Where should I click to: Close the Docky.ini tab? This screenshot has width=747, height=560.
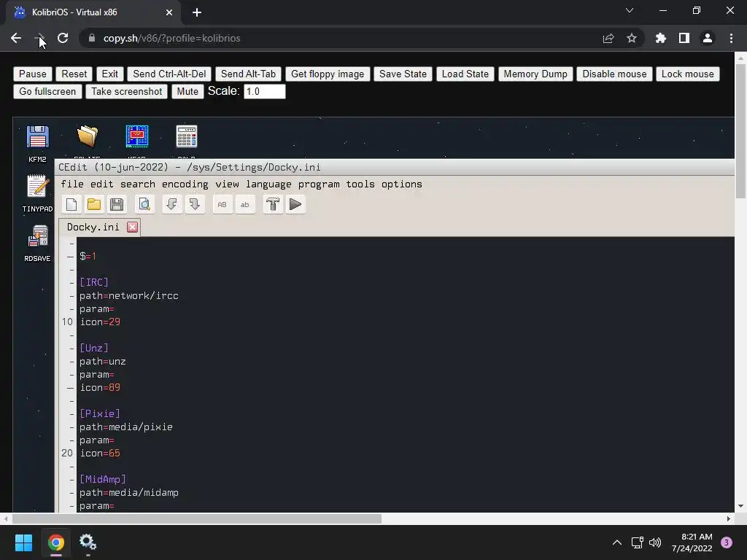pos(133,227)
